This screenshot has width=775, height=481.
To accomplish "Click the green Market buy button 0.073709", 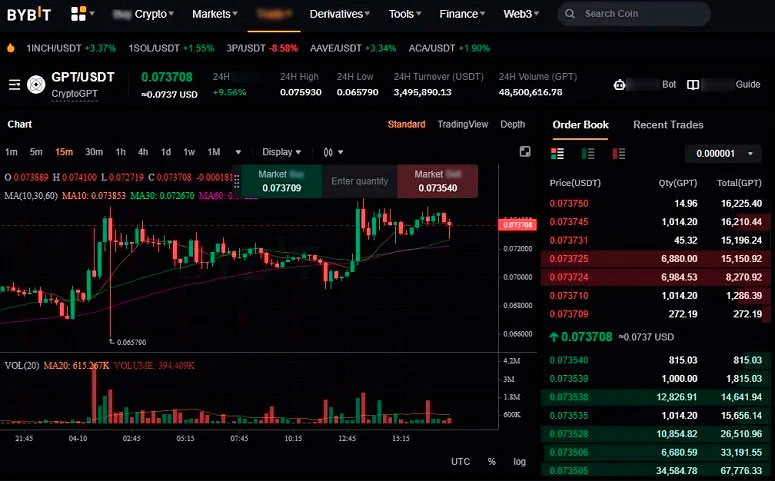I will pyautogui.click(x=281, y=181).
